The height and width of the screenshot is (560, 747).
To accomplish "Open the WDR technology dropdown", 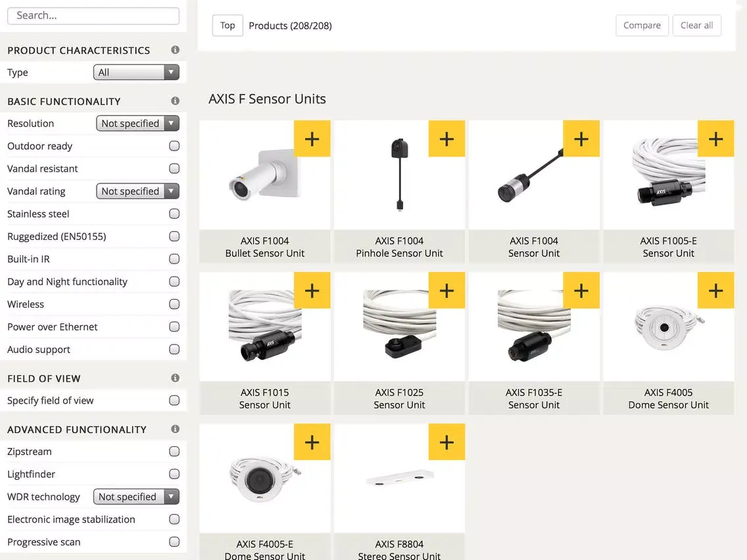I will pyautogui.click(x=136, y=497).
